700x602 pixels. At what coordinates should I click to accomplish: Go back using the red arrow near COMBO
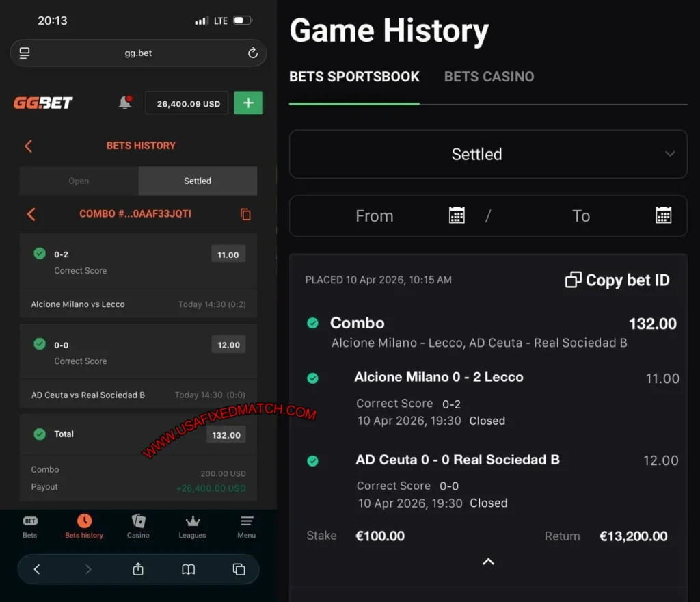coord(31,214)
